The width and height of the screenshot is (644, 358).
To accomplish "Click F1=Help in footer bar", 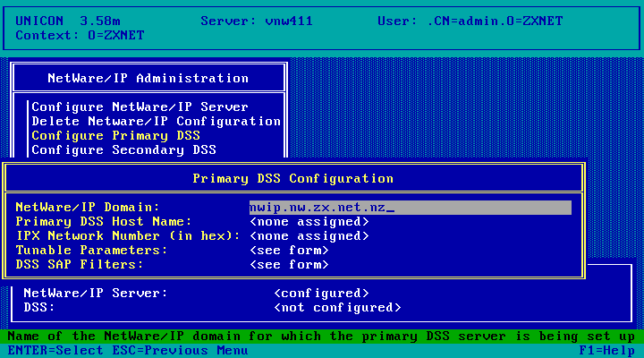I will pos(607,351).
